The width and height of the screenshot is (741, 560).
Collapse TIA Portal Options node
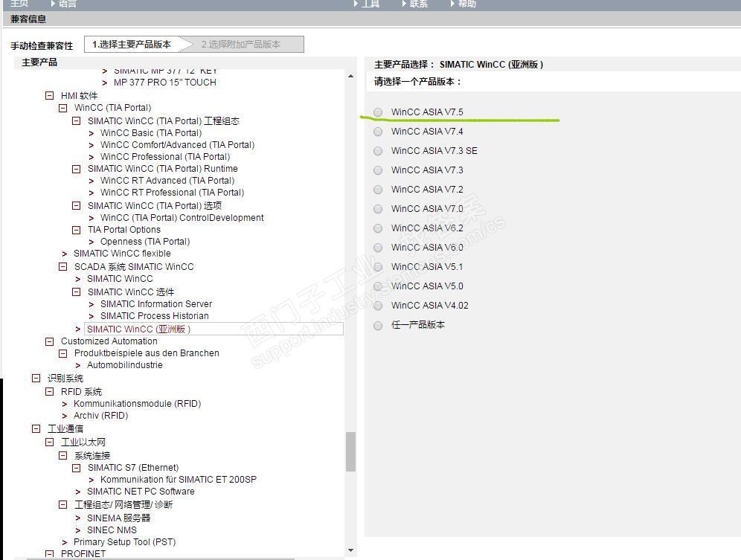(76, 230)
